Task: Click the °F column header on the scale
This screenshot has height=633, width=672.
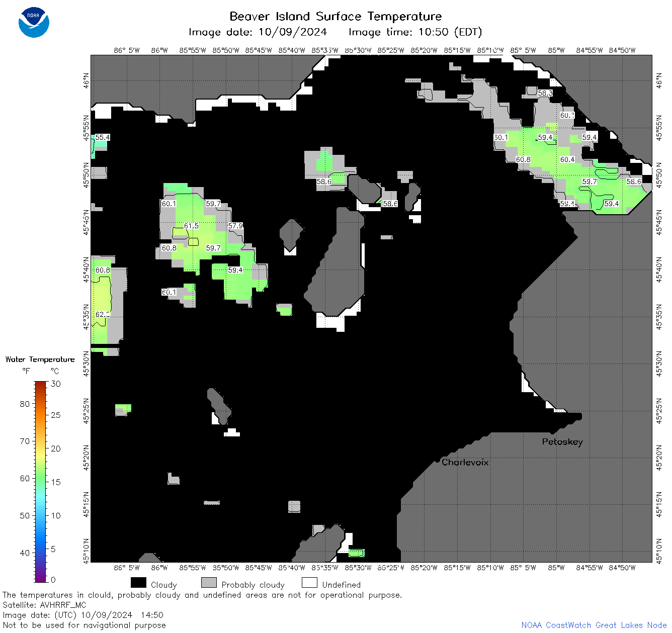Action: [x=26, y=371]
